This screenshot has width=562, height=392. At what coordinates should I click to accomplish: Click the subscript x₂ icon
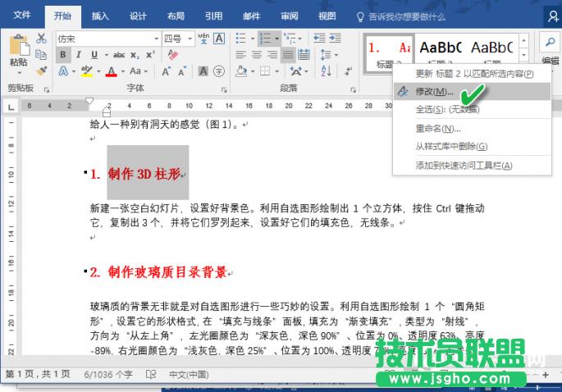coord(135,55)
